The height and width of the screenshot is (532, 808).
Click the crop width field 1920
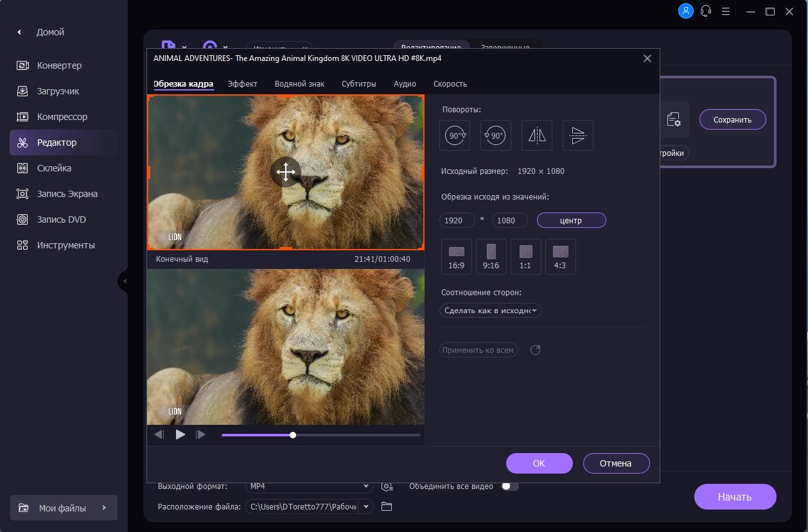pyautogui.click(x=457, y=221)
